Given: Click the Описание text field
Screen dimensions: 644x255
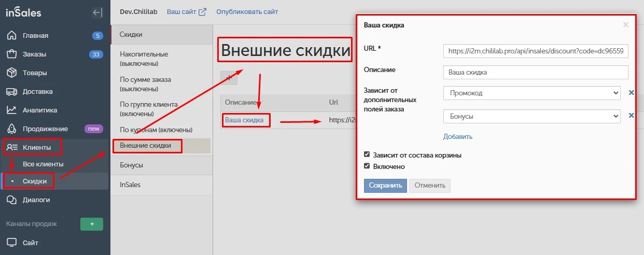Looking at the screenshot, I should point(536,73).
